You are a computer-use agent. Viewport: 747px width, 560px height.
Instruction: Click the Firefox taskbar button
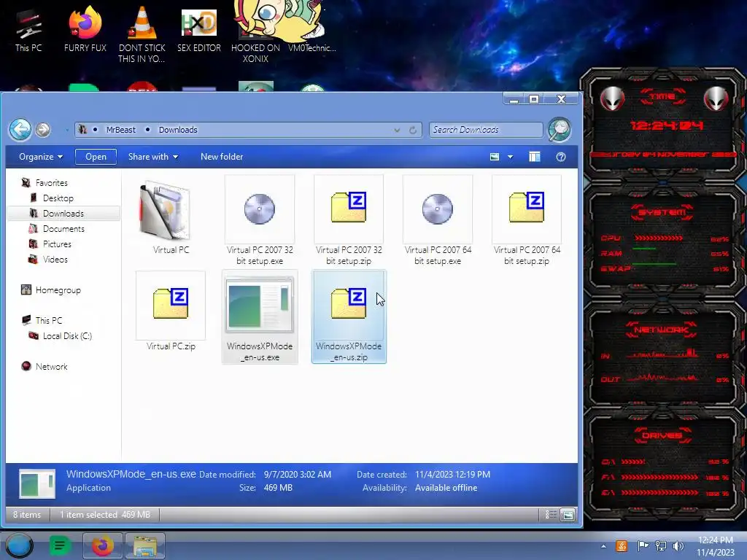click(102, 545)
